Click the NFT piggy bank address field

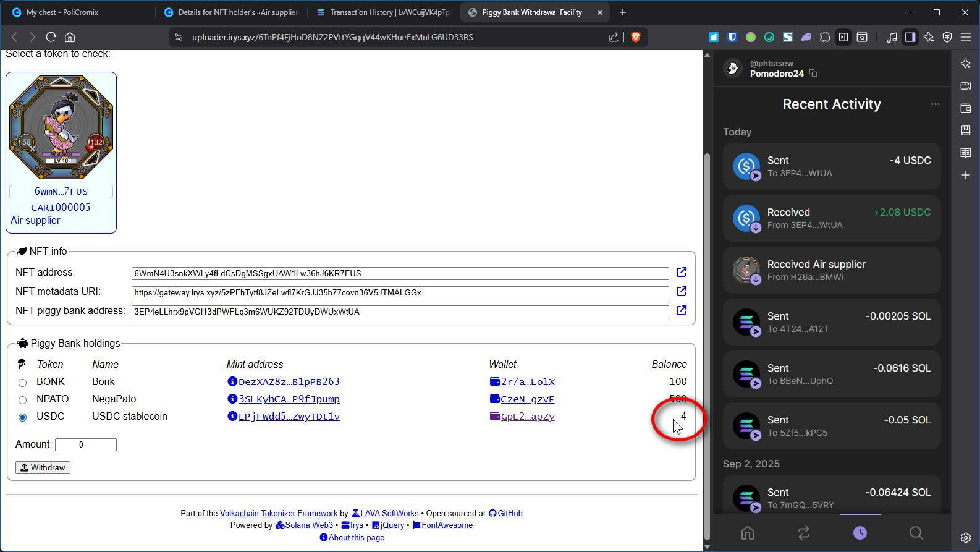click(x=400, y=312)
